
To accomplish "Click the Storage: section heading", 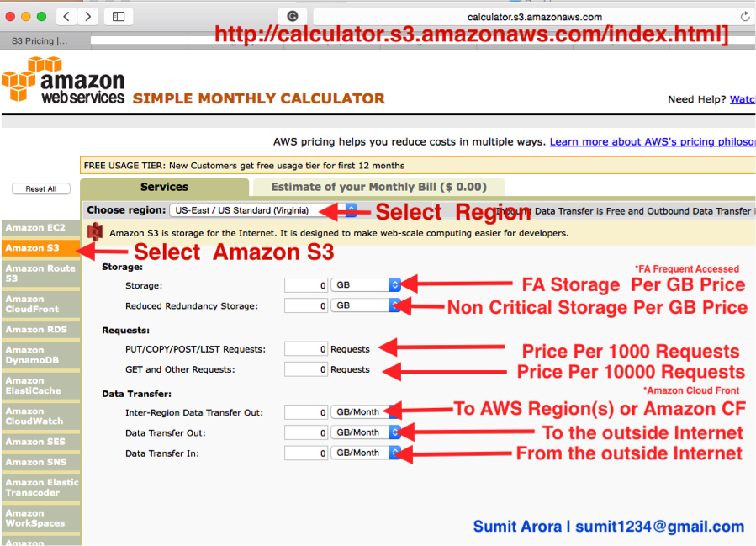I will tap(122, 267).
